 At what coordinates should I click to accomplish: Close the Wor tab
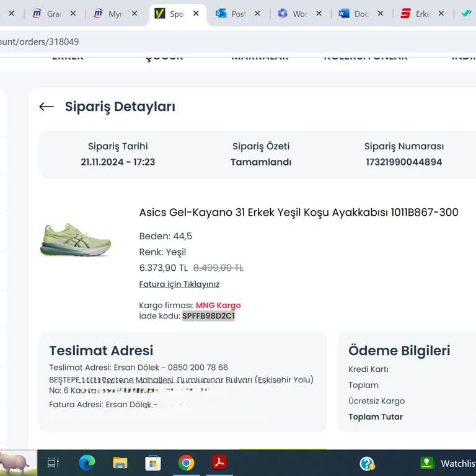[319, 14]
